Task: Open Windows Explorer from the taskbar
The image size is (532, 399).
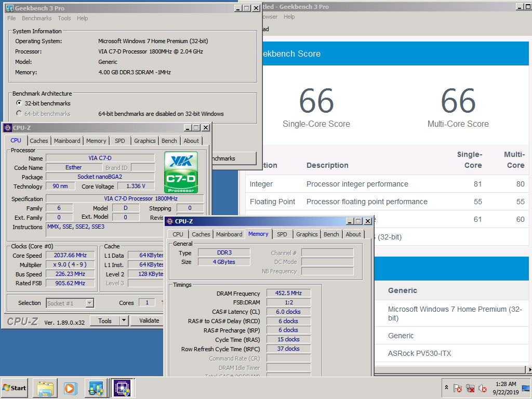Action: coord(45,388)
